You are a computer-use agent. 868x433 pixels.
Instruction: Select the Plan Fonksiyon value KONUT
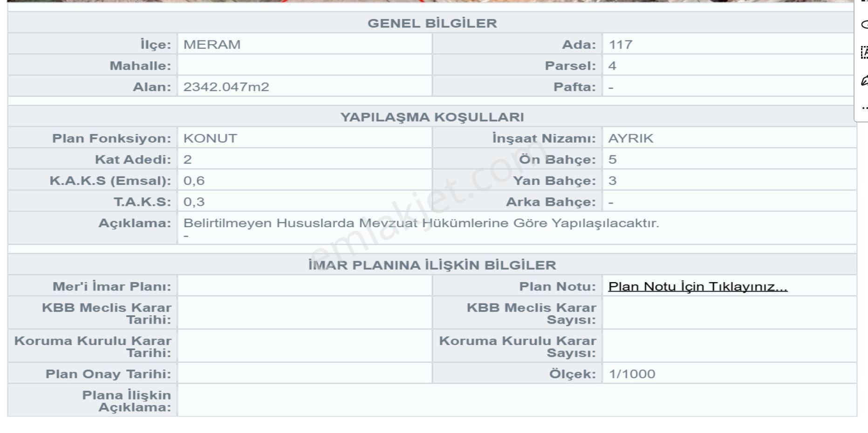pos(211,138)
